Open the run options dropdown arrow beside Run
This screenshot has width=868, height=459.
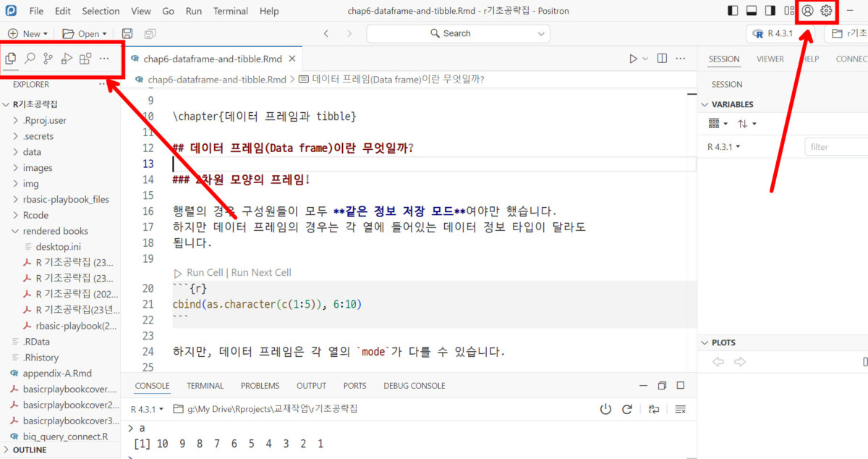pos(645,59)
